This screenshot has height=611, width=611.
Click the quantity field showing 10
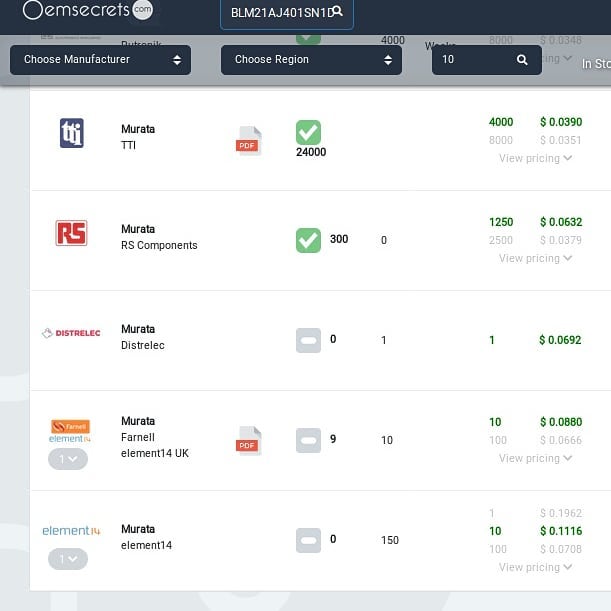coord(487,60)
